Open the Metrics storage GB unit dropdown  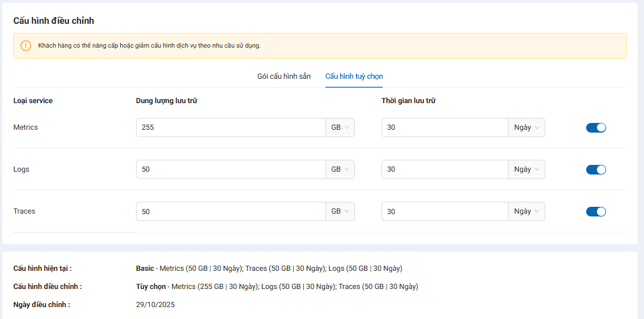(x=340, y=127)
